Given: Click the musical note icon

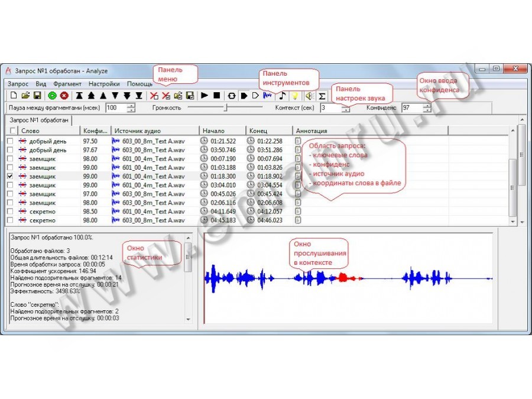Looking at the screenshot, I should pyautogui.click(x=282, y=95).
